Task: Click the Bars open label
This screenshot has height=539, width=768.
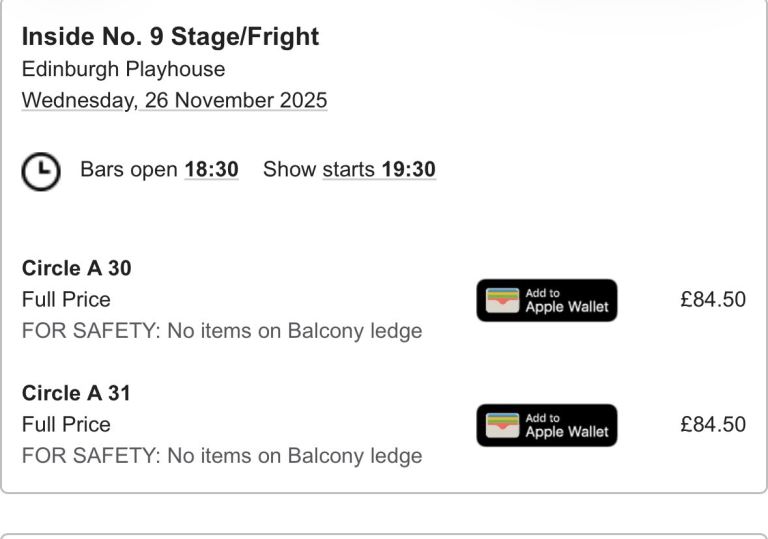Action: click(x=128, y=170)
